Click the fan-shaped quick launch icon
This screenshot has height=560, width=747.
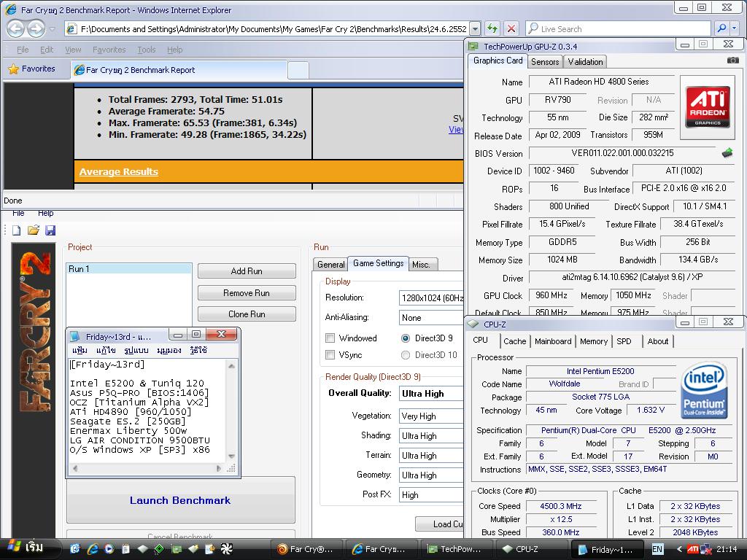pyautogui.click(x=226, y=549)
